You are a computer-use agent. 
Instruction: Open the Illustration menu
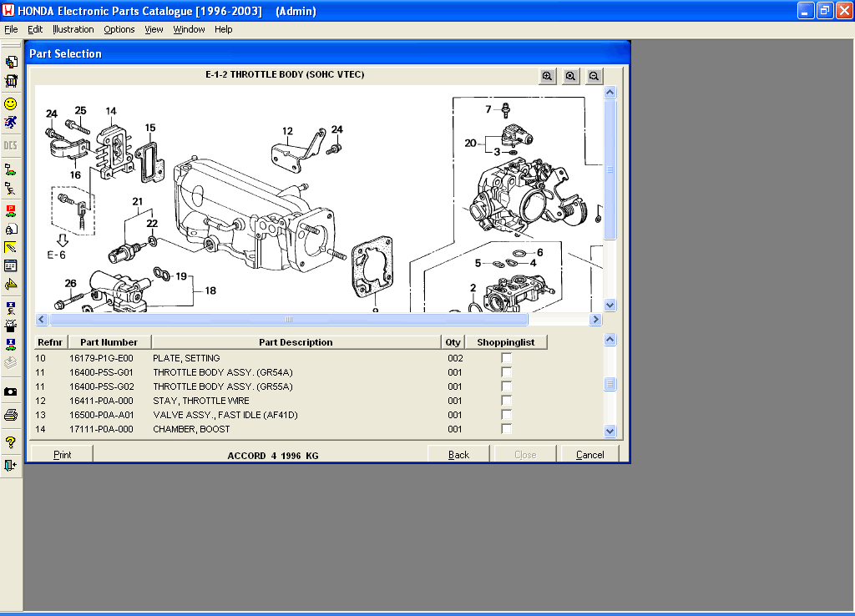(x=73, y=29)
